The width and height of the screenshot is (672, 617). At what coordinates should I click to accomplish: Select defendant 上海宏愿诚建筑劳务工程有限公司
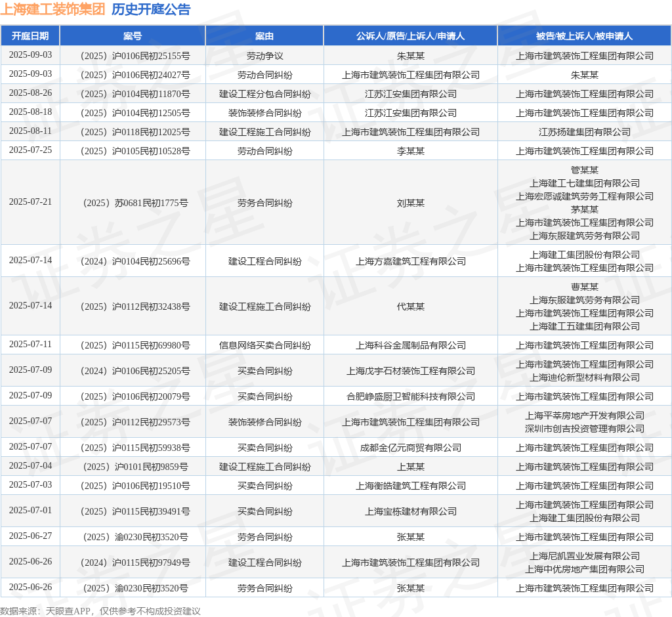pyautogui.click(x=585, y=196)
